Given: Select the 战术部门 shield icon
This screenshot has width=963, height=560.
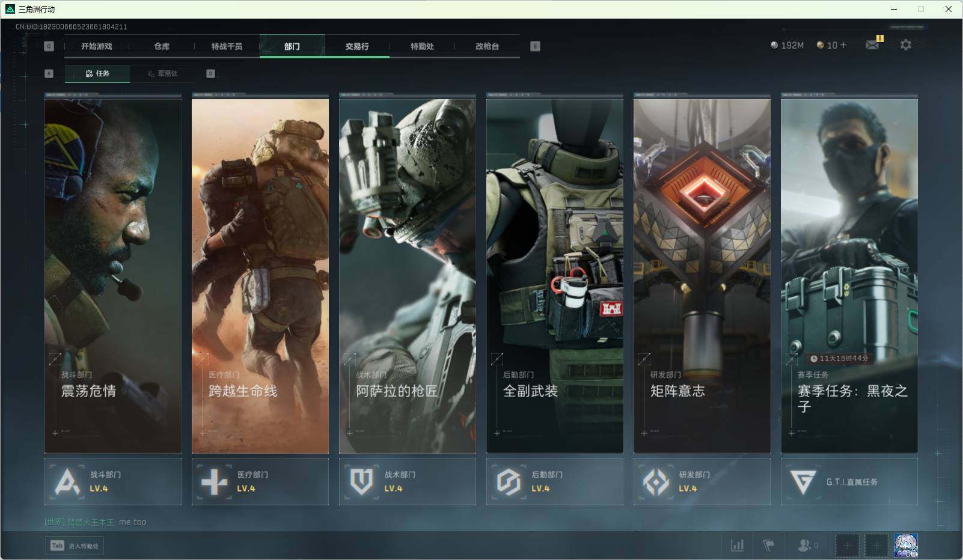Looking at the screenshot, I should coord(361,482).
